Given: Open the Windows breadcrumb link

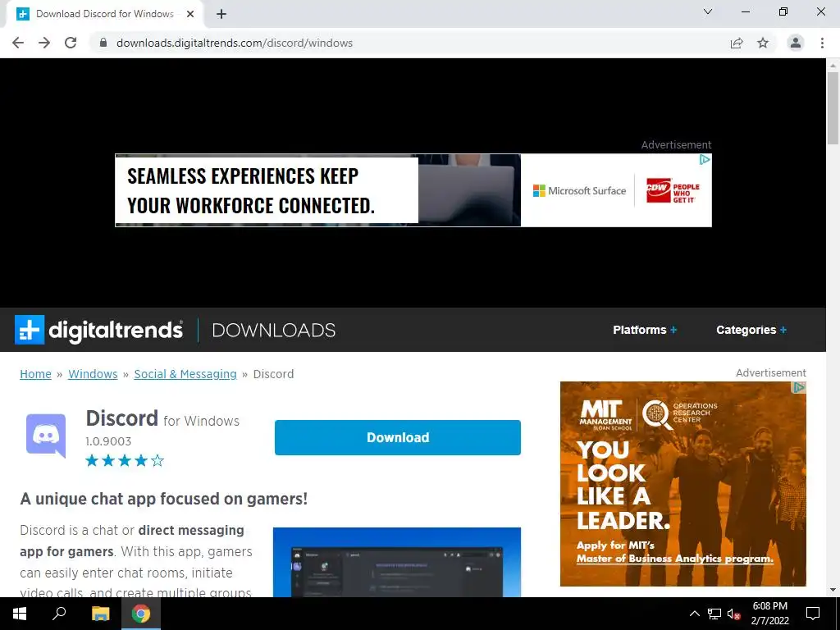Looking at the screenshot, I should pos(93,374).
